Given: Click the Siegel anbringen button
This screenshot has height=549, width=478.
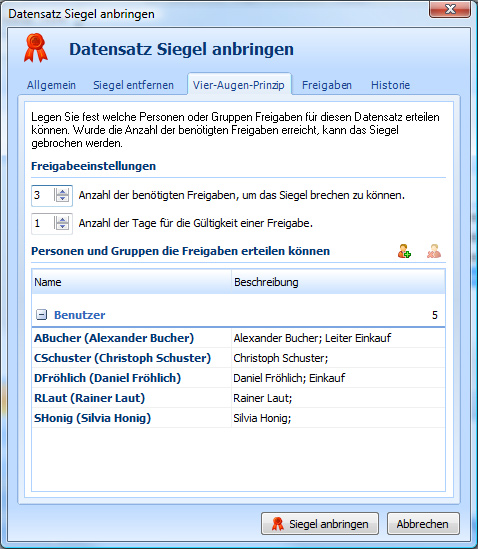Looking at the screenshot, I should pos(320,524).
